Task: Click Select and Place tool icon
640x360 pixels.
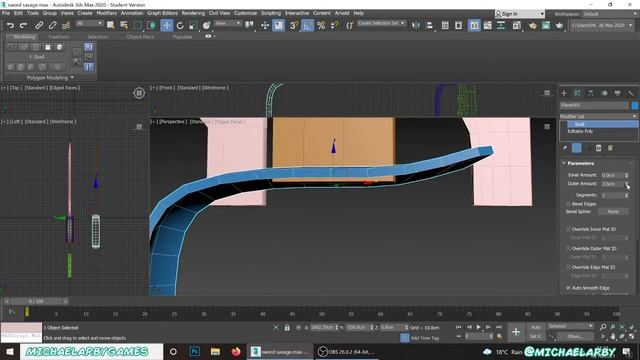Action: coord(207,25)
